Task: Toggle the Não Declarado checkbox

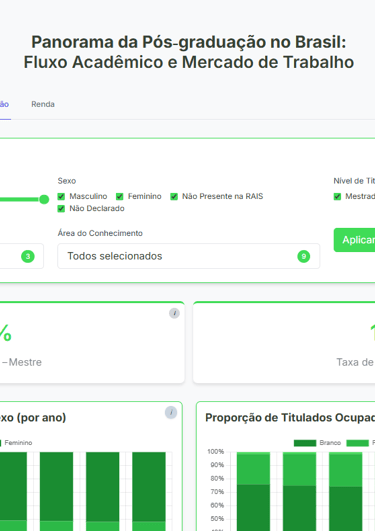Action: 61,209
